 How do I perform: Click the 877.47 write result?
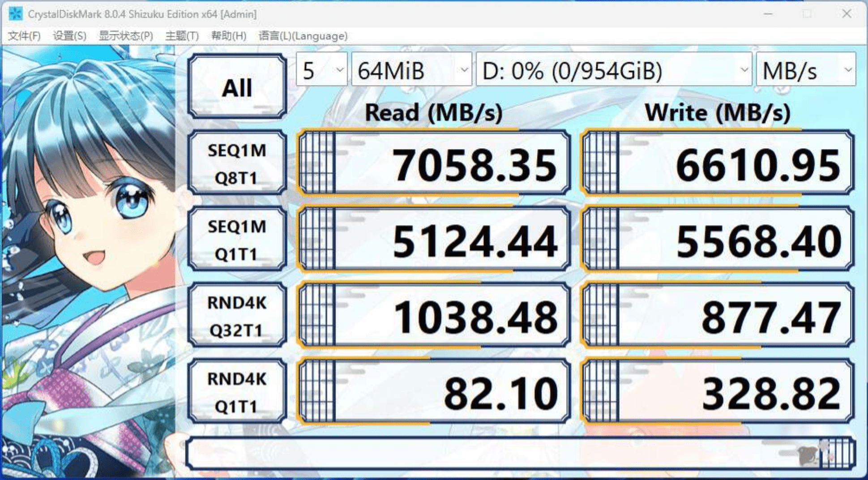tap(717, 315)
